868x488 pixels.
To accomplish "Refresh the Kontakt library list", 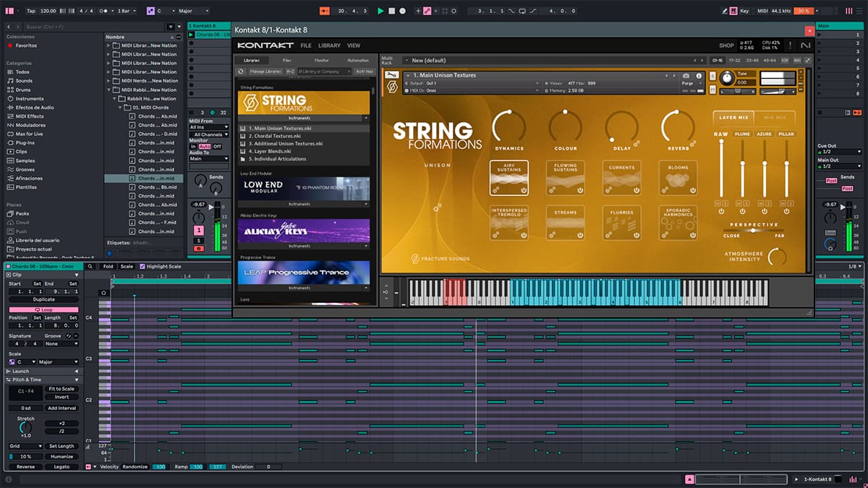I will (x=242, y=72).
